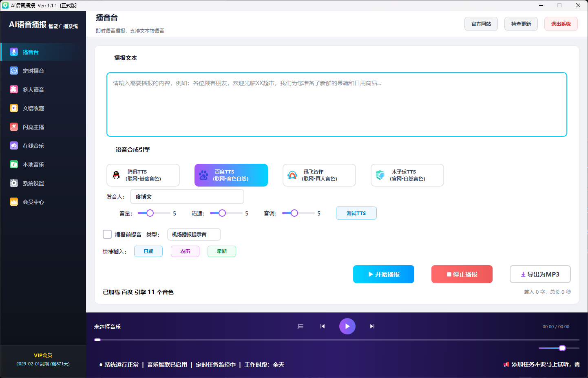Click the 定时播音 clock icon
Viewport: 588px width, 378px height.
coord(14,71)
